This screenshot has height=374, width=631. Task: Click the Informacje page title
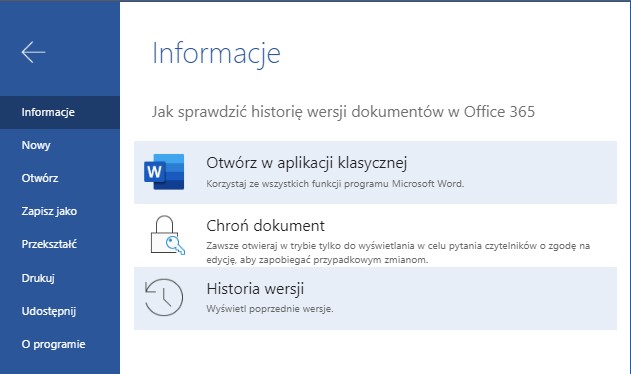coord(216,54)
